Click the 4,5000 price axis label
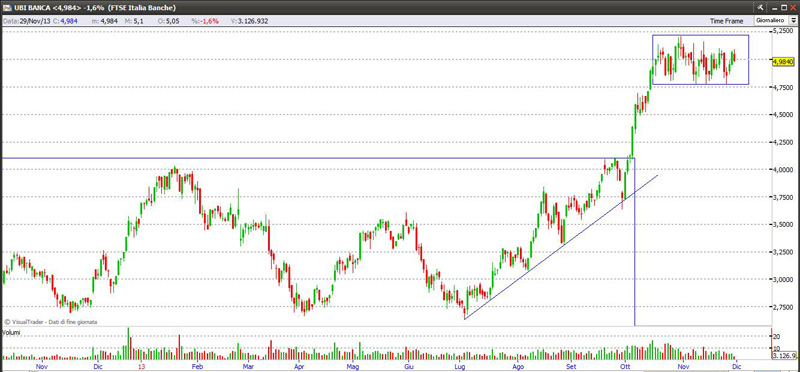 [782, 114]
